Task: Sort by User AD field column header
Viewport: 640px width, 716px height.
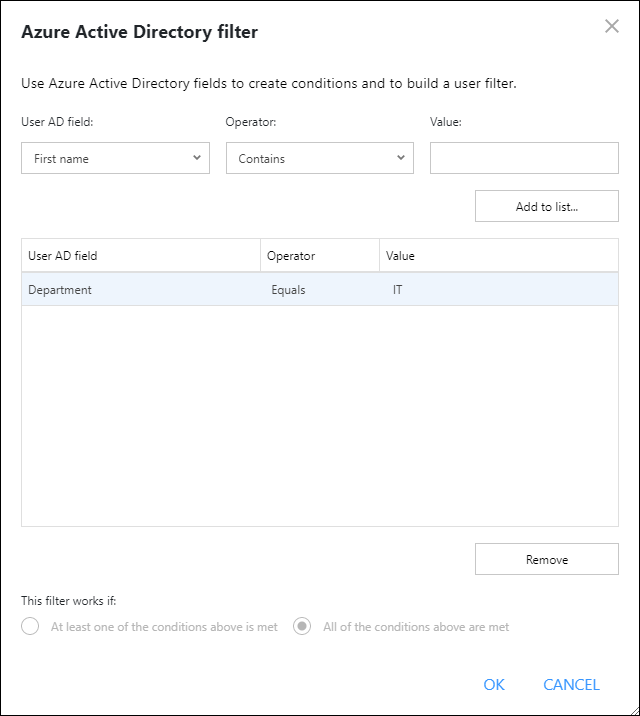Action: [141, 255]
